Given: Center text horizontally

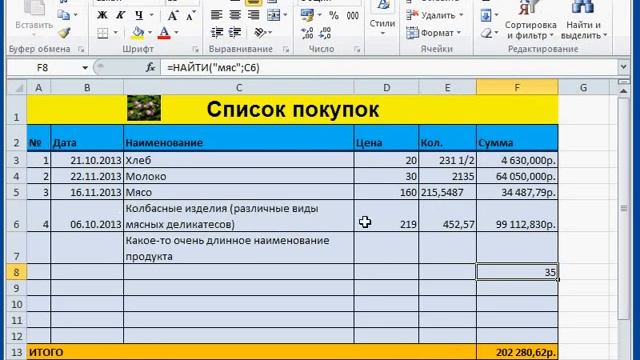Looking at the screenshot, I should [x=235, y=16].
